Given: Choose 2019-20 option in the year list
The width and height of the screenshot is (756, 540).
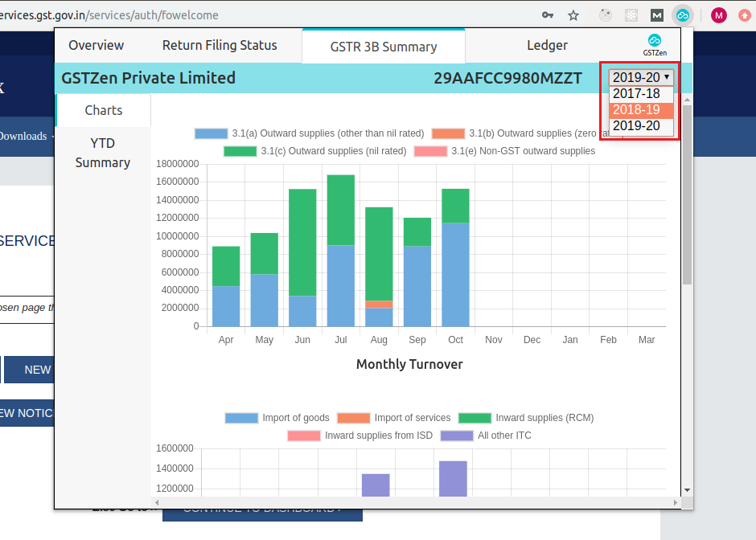Looking at the screenshot, I should (641, 125).
